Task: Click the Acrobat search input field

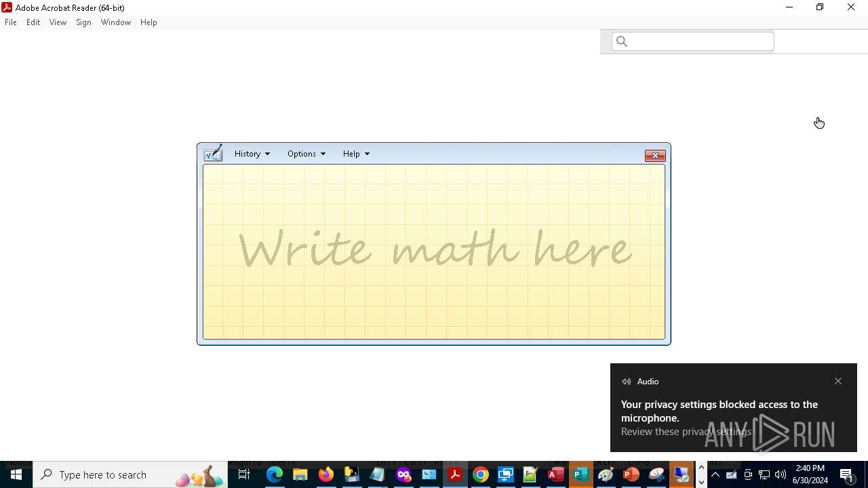Action: coord(692,41)
